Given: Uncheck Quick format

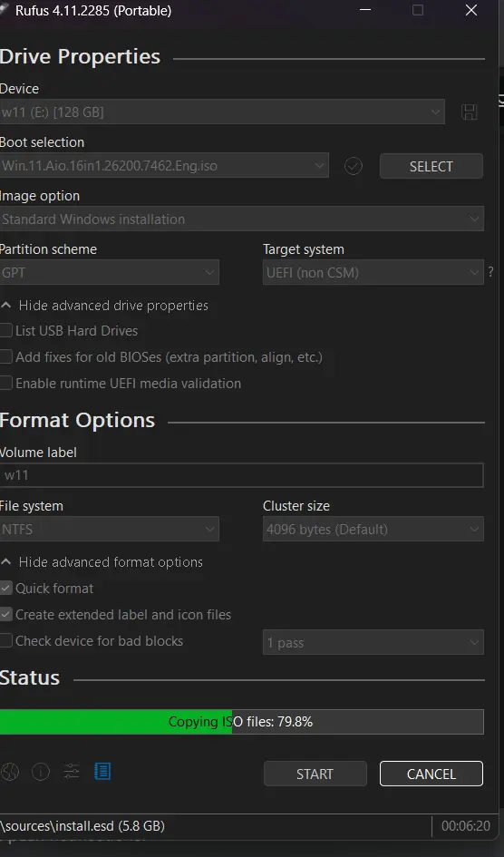Looking at the screenshot, I should [6, 588].
